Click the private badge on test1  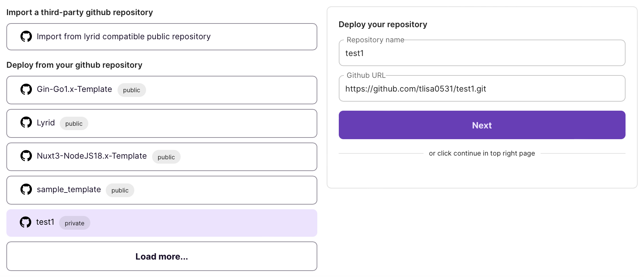(75, 223)
